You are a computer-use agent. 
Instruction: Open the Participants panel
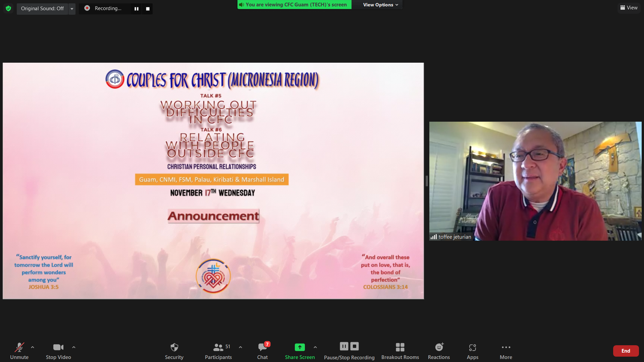tap(218, 351)
